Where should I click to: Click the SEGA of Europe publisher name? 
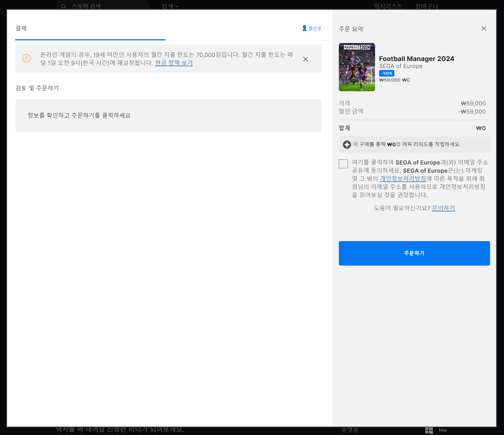click(x=401, y=66)
